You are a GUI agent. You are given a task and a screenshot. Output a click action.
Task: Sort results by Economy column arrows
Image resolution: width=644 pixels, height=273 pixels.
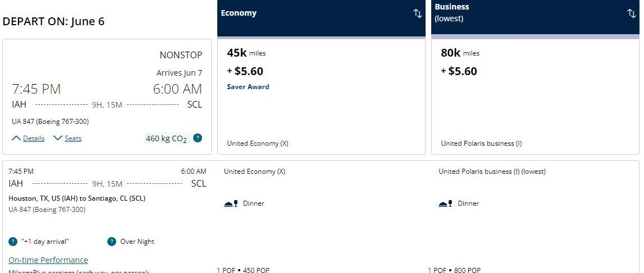coord(417,13)
